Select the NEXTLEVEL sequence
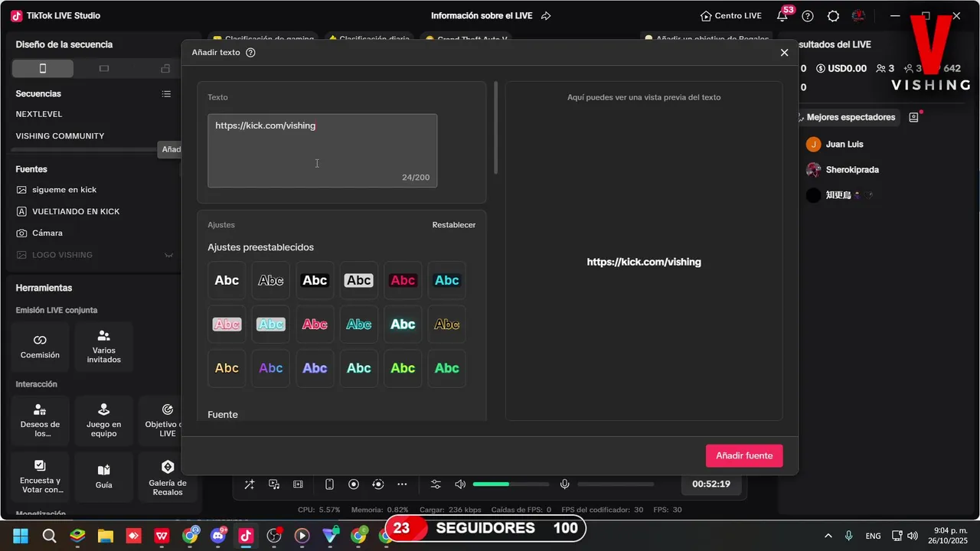This screenshot has width=980, height=551. [39, 114]
